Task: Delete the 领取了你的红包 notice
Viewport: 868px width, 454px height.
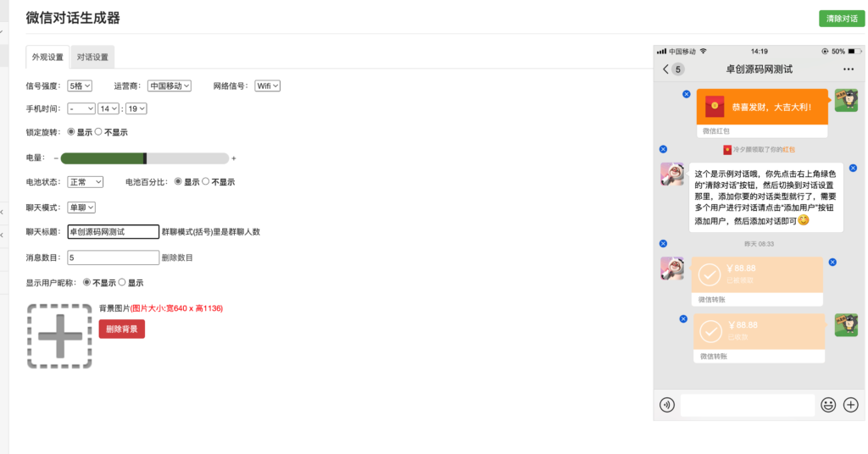Action: pyautogui.click(x=663, y=149)
